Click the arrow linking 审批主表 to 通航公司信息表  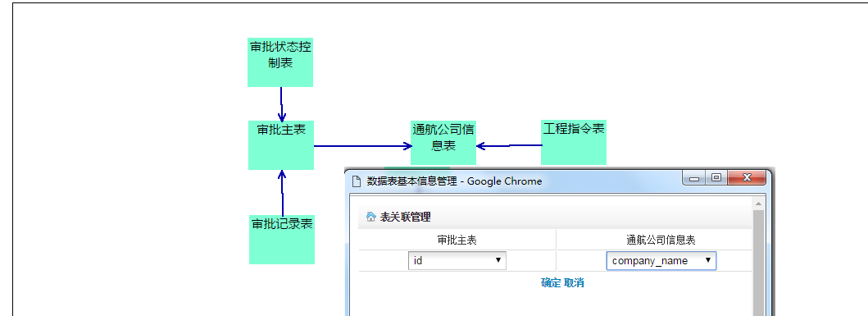362,146
